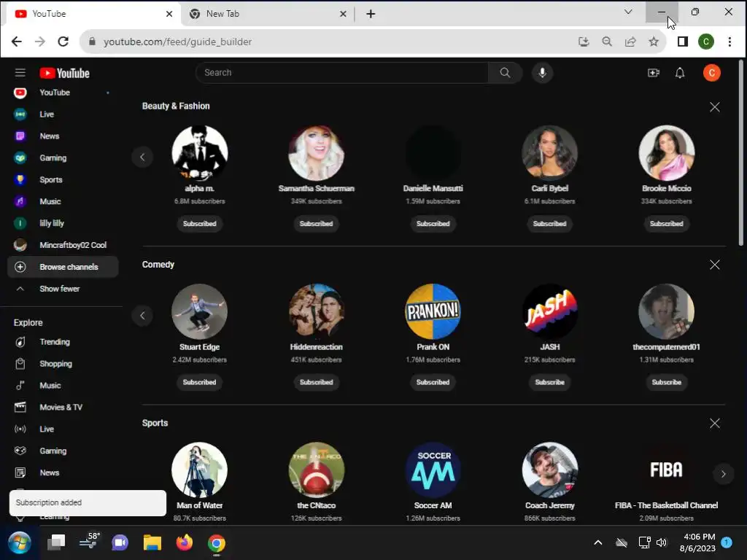Click the page vertical scrollbar

[x=741, y=152]
